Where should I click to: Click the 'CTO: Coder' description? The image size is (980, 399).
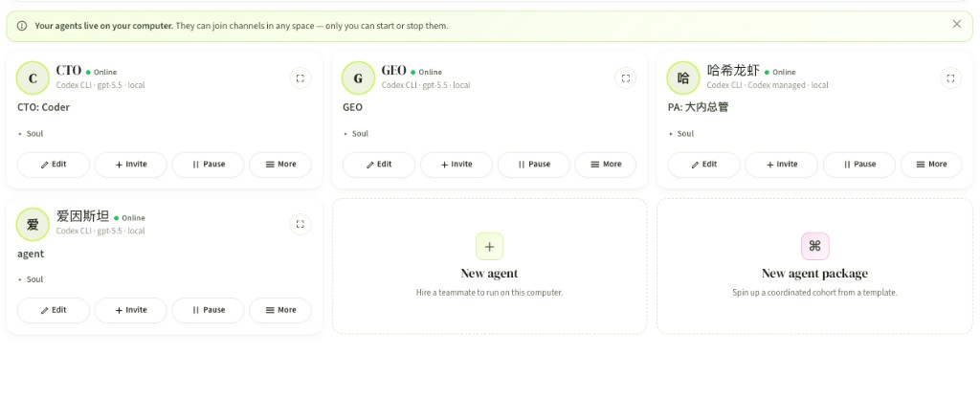point(44,107)
